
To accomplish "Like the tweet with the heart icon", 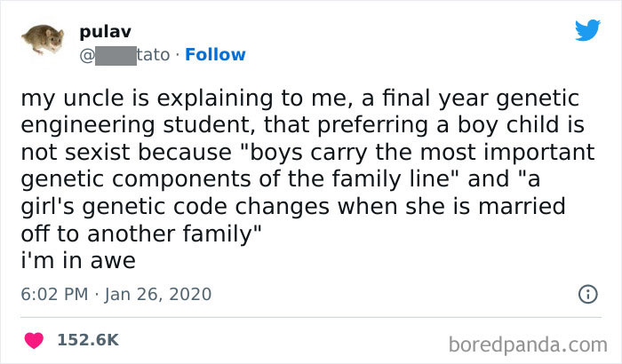I will (x=36, y=340).
